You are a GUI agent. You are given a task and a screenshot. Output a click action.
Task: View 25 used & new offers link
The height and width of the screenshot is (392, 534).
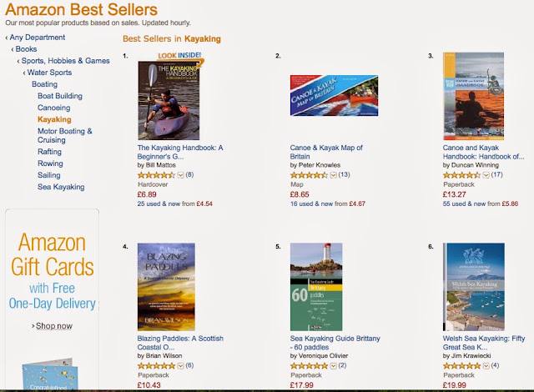[174, 204]
